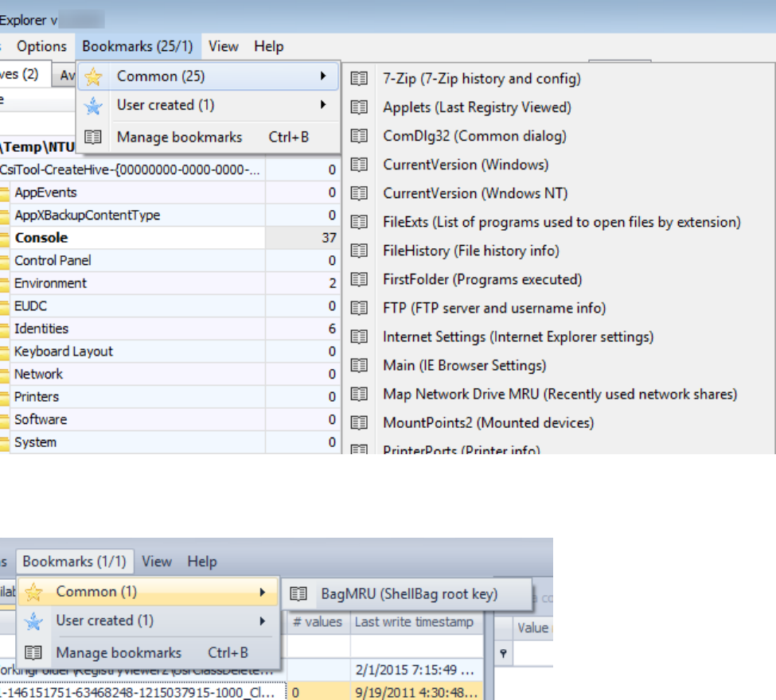Click the hives (2) tab
The height and width of the screenshot is (700, 776).
click(24, 75)
